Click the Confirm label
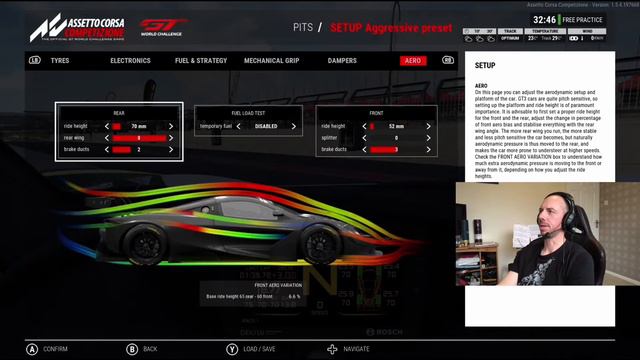The image size is (640, 360). coord(56,349)
